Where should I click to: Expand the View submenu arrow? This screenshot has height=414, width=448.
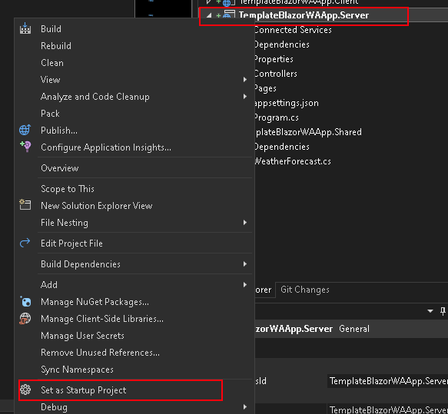pyautogui.click(x=245, y=80)
